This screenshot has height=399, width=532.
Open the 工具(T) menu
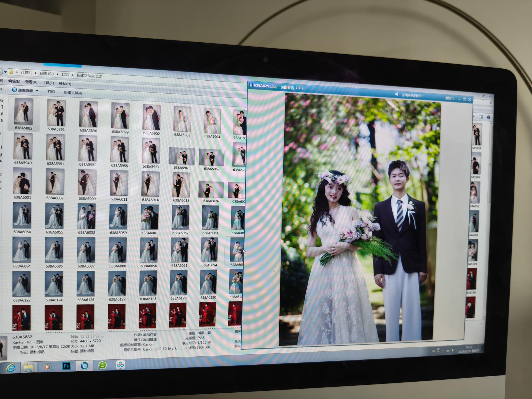click(48, 83)
